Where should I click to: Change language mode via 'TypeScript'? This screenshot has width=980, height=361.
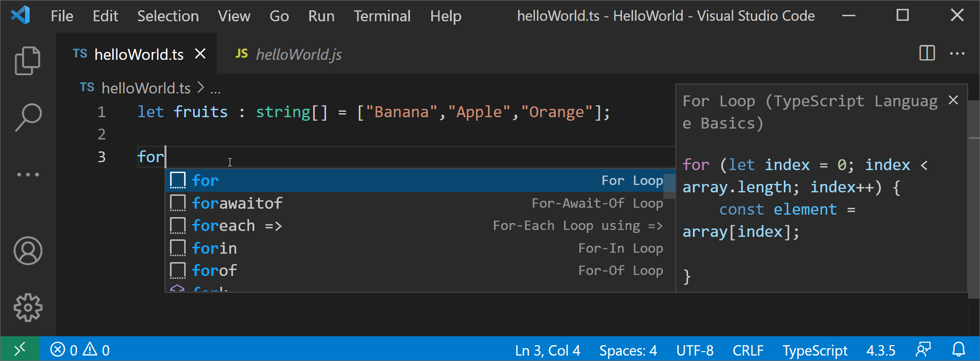815,350
